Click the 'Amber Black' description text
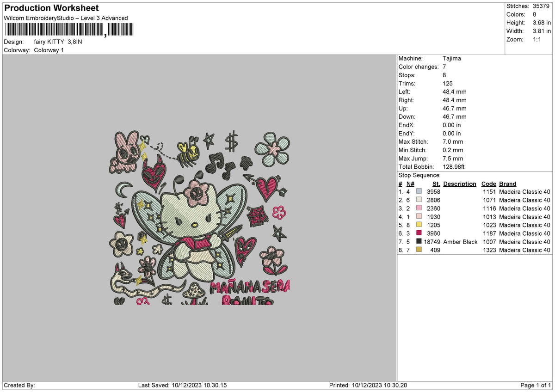 pos(460,242)
